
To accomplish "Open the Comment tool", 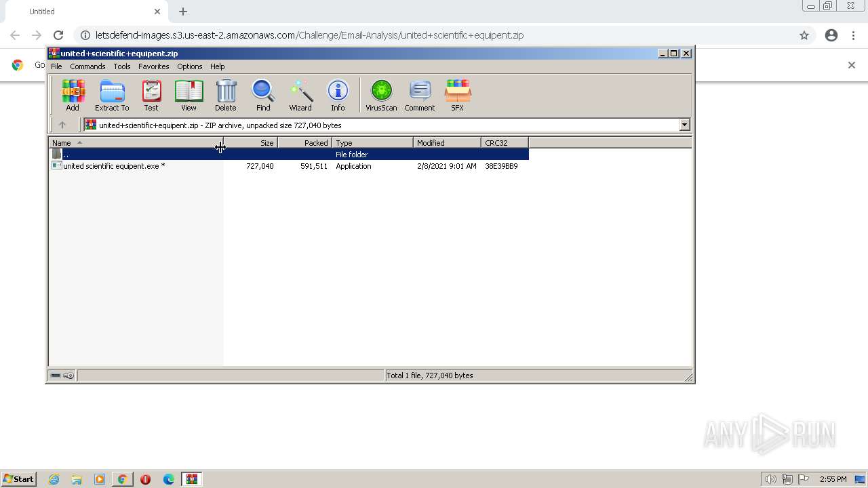I will 420,95.
